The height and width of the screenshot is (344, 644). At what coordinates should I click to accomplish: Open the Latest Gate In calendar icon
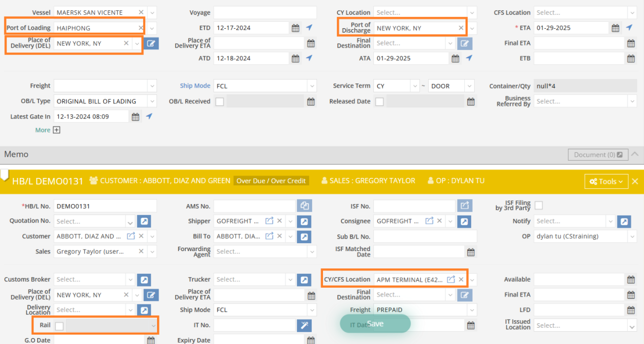tap(135, 117)
